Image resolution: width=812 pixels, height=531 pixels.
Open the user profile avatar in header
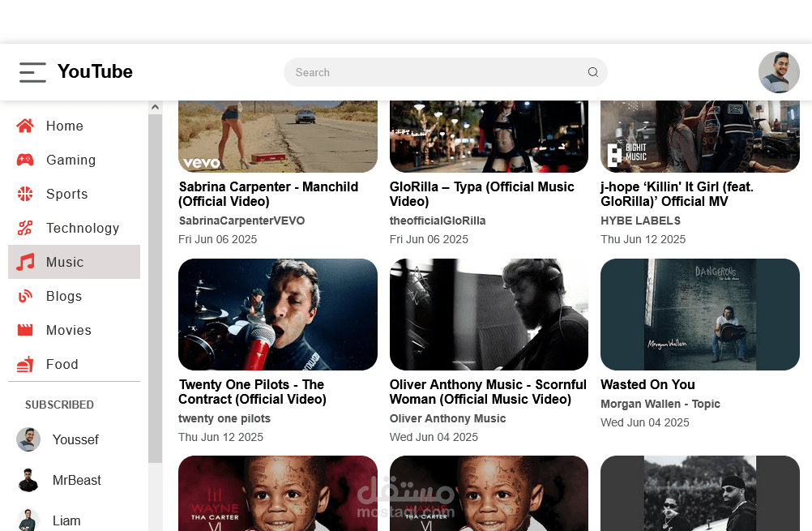(779, 72)
